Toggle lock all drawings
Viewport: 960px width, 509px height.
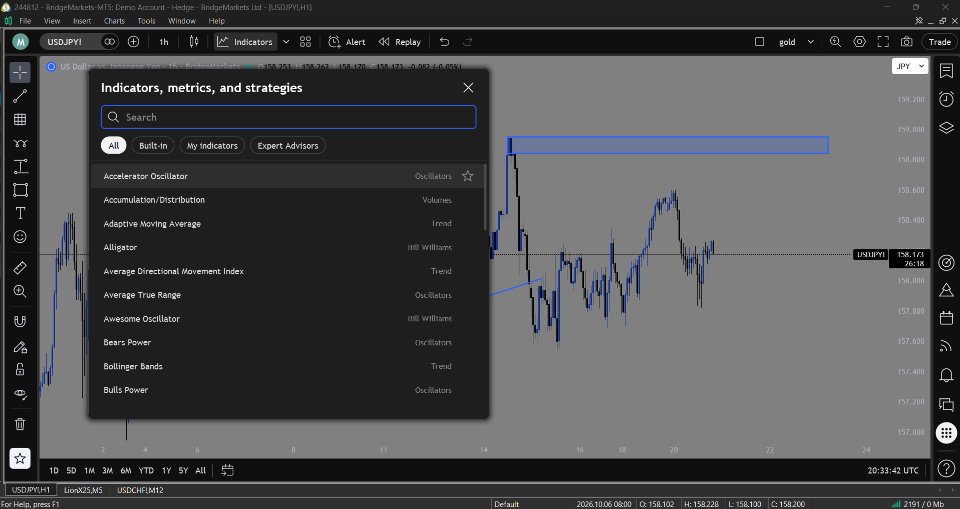pyautogui.click(x=20, y=369)
